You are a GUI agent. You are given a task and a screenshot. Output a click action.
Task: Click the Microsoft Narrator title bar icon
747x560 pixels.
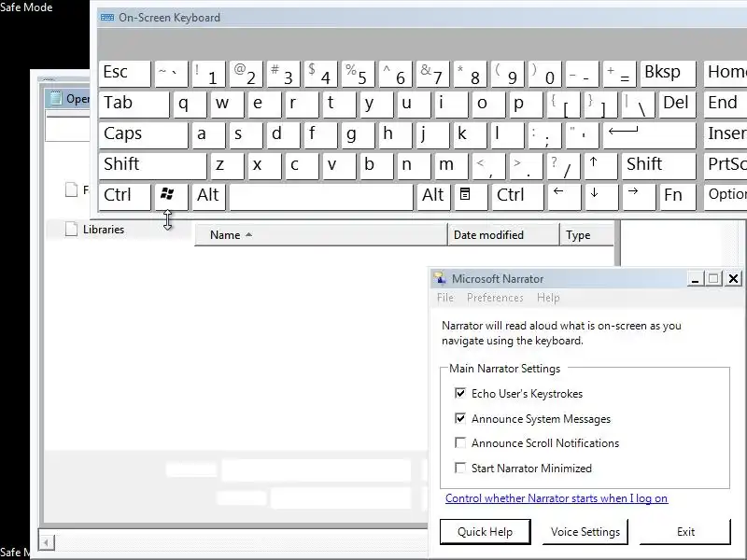[x=440, y=278]
